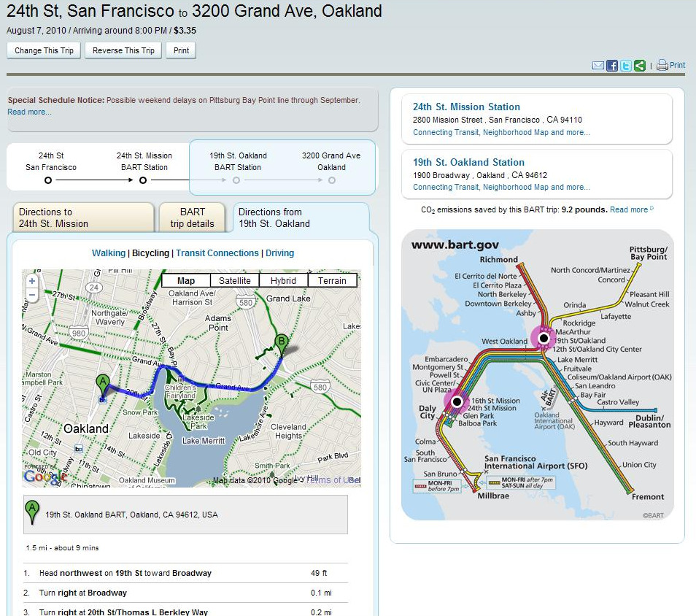Viewport: 696px width, 616px height.
Task: Click the Google logo on map
Action: [45, 477]
